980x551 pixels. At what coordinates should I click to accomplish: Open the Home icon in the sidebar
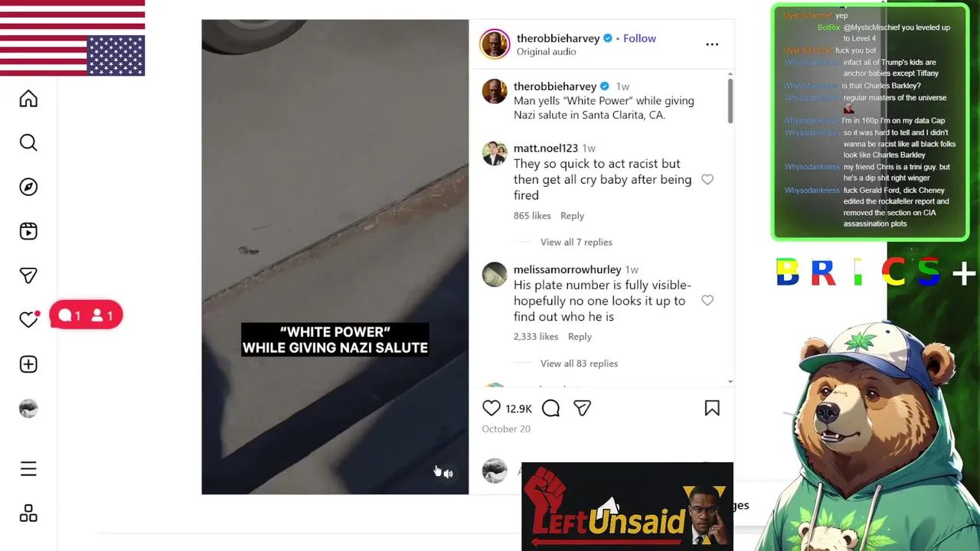coord(28,99)
